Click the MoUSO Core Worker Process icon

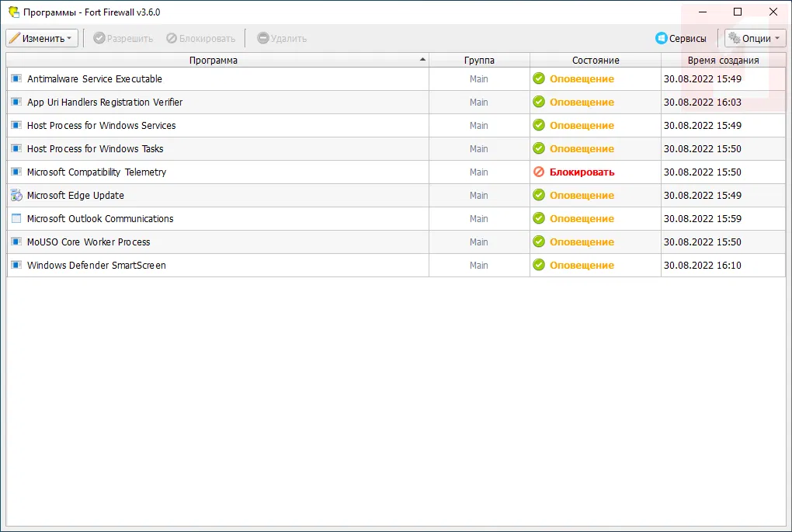16,242
